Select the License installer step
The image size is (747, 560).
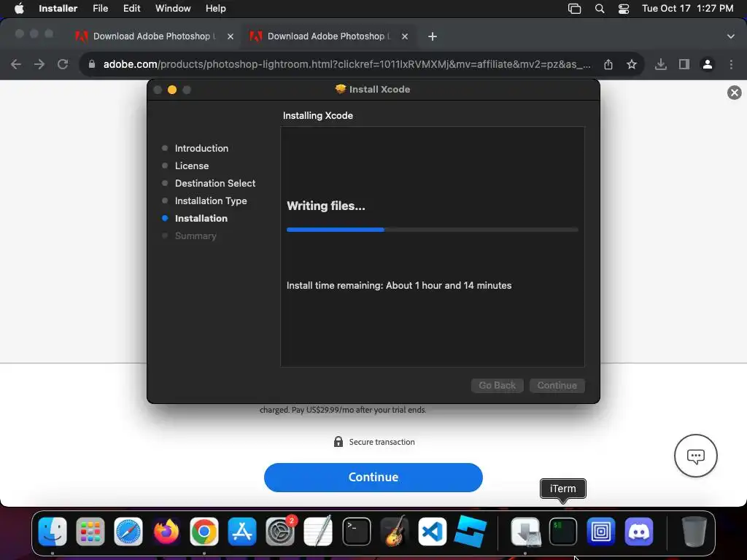point(192,166)
